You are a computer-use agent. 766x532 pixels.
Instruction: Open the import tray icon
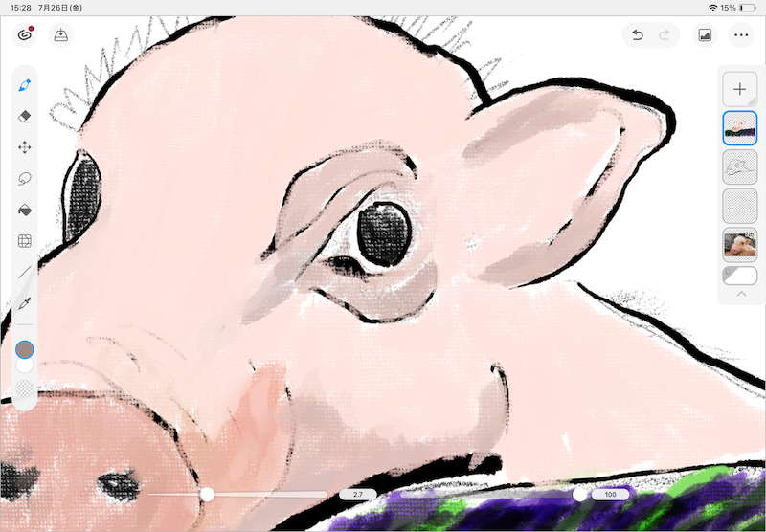61,35
